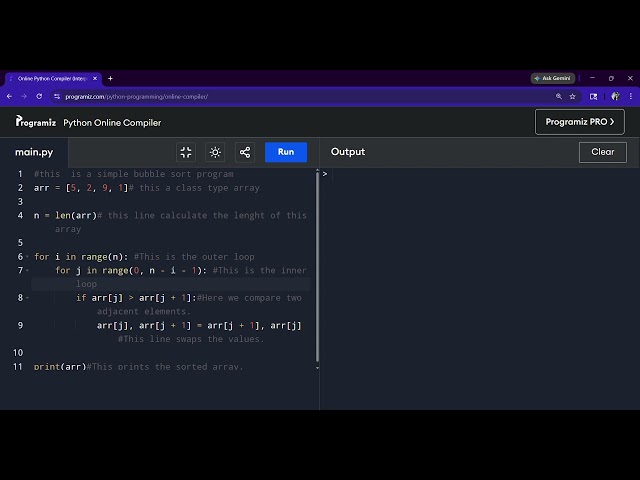The image size is (640, 480).
Task: Open zoom magnifier icon in address bar
Action: tap(558, 96)
